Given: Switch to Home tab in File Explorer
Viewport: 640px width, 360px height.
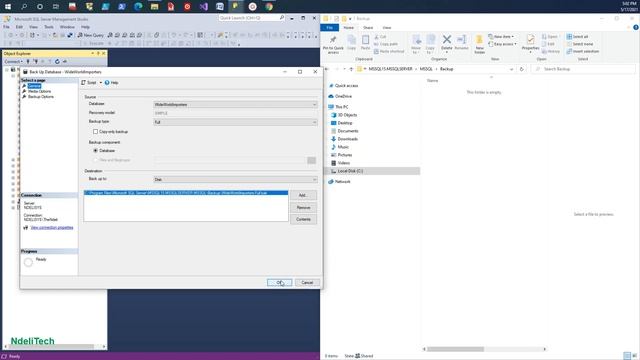Looking at the screenshot, I should (348, 27).
